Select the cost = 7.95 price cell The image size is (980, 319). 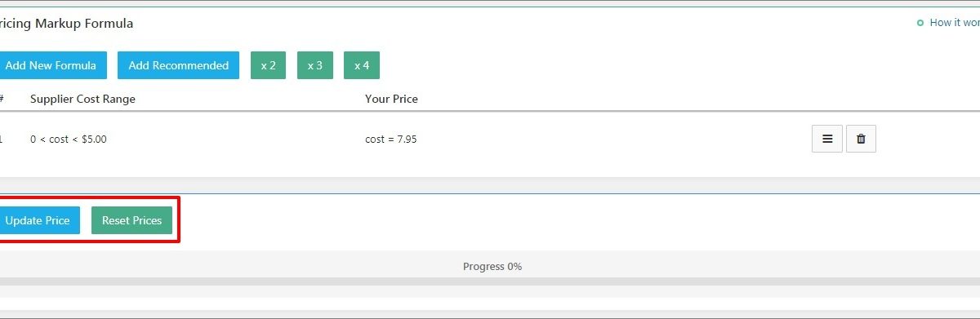[x=391, y=140]
